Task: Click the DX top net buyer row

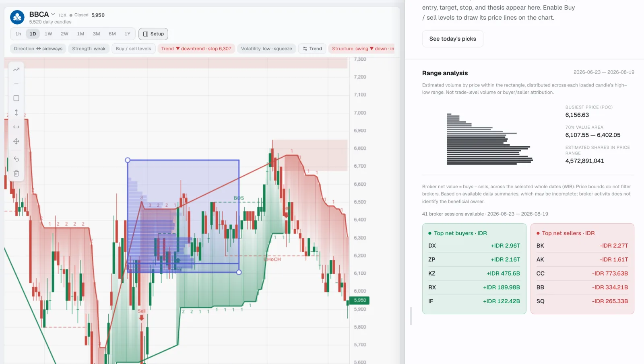Action: pyautogui.click(x=474, y=246)
